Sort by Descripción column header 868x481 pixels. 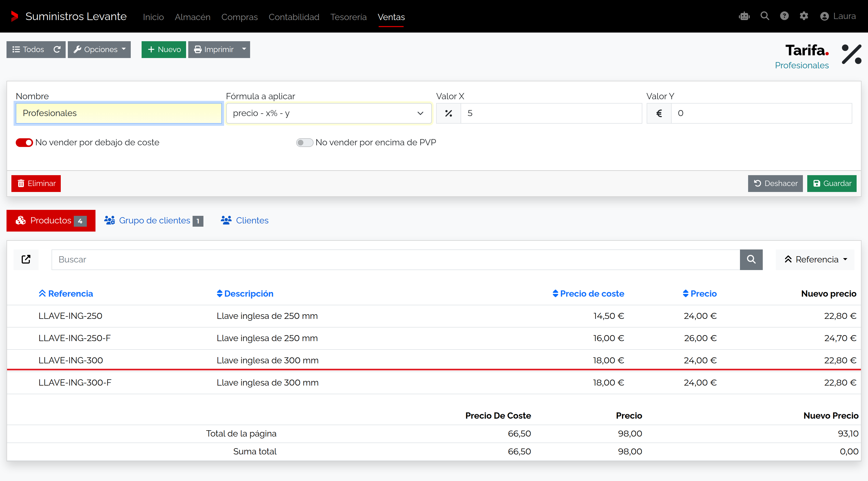(x=245, y=294)
